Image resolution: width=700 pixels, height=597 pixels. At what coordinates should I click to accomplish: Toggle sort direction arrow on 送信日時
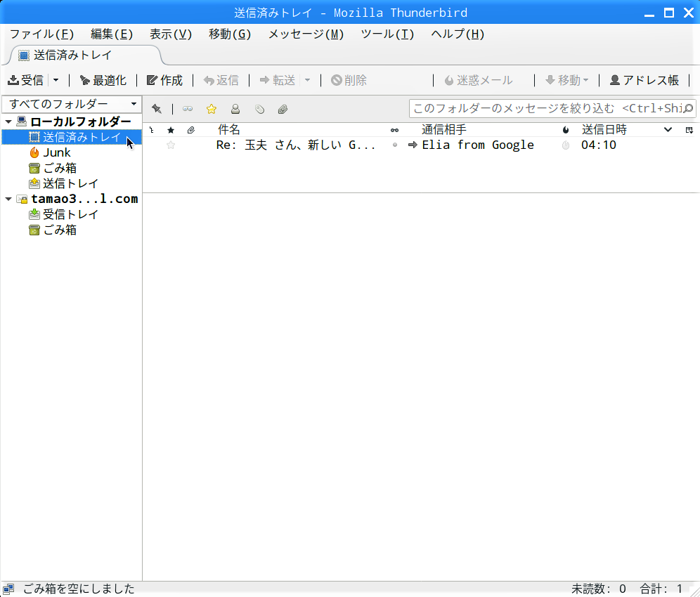point(668,130)
